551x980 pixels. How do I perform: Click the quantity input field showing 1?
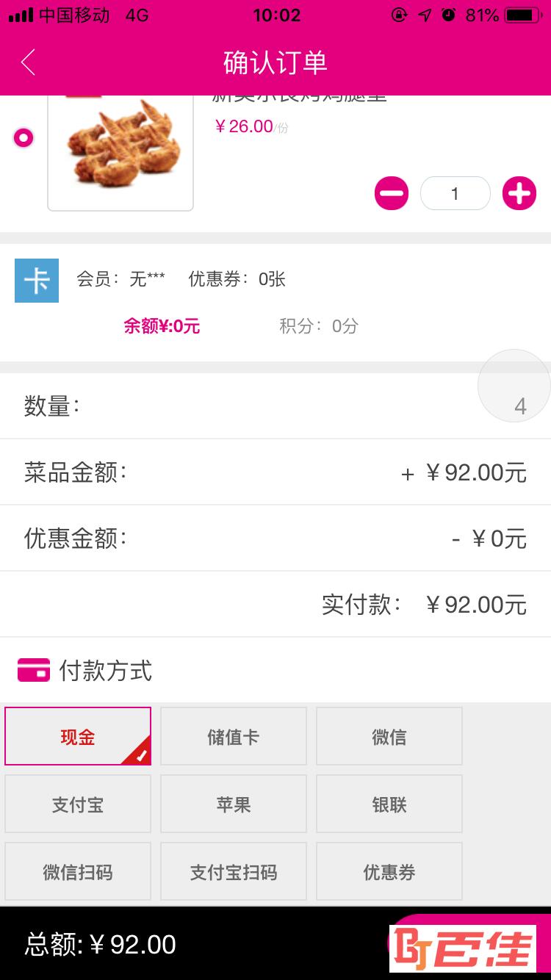pyautogui.click(x=455, y=194)
